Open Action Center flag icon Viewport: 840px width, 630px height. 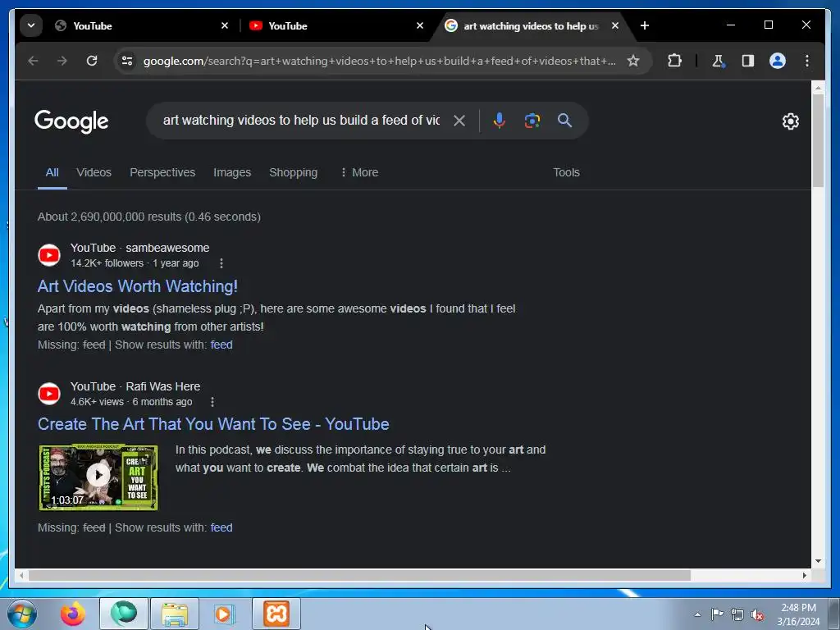tap(717, 614)
